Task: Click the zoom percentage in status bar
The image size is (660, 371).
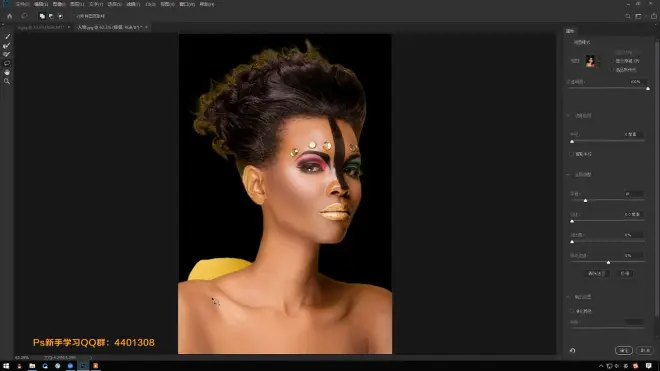Action: click(22, 358)
